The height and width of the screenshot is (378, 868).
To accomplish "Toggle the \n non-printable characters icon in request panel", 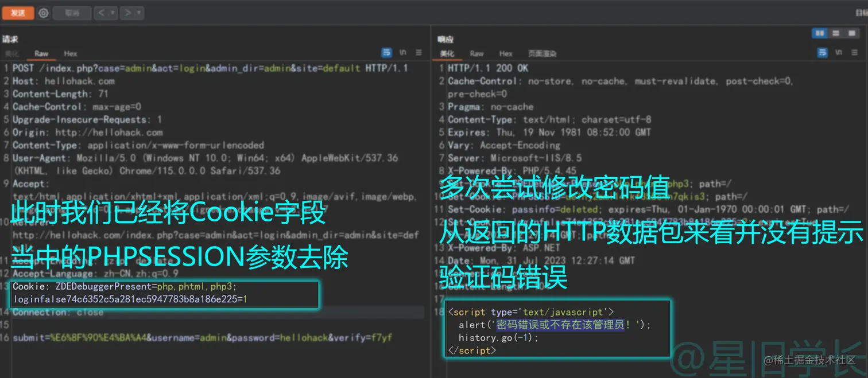I will (x=403, y=53).
